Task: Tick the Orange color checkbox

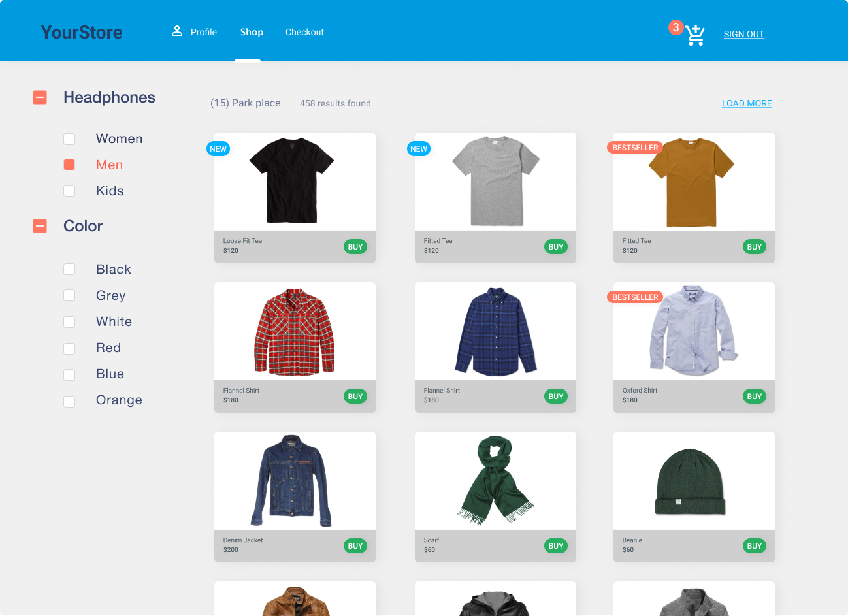Action: click(x=69, y=401)
